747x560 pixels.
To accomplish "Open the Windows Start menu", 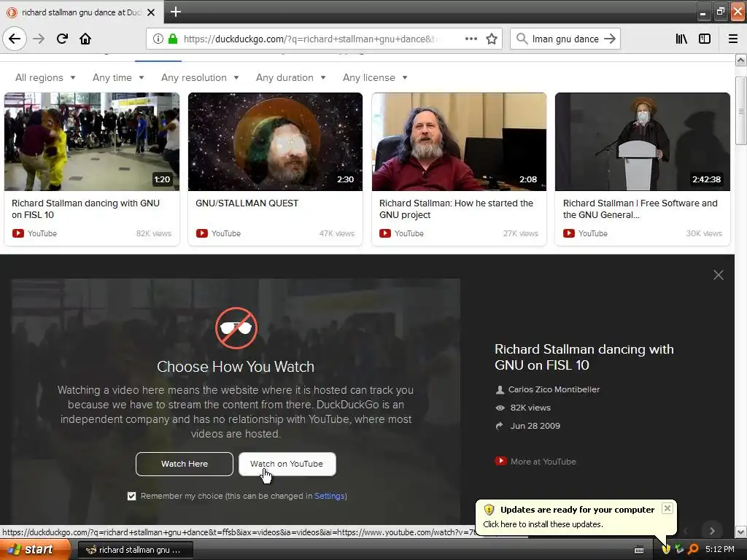I will click(34, 549).
